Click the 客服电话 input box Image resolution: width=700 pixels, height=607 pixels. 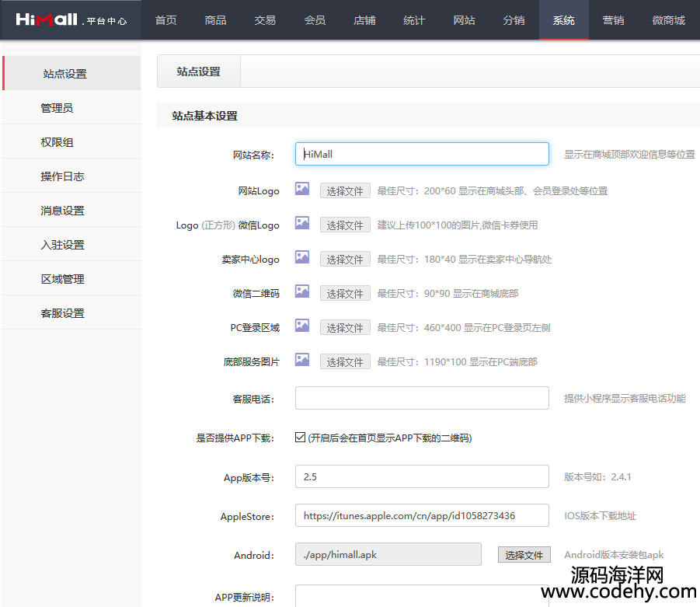[x=422, y=398]
